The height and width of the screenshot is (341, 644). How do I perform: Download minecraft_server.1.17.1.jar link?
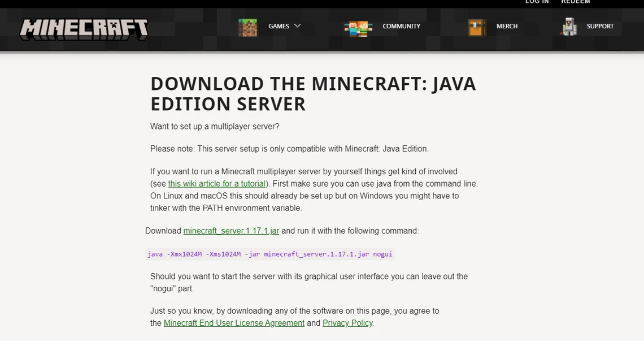(231, 231)
